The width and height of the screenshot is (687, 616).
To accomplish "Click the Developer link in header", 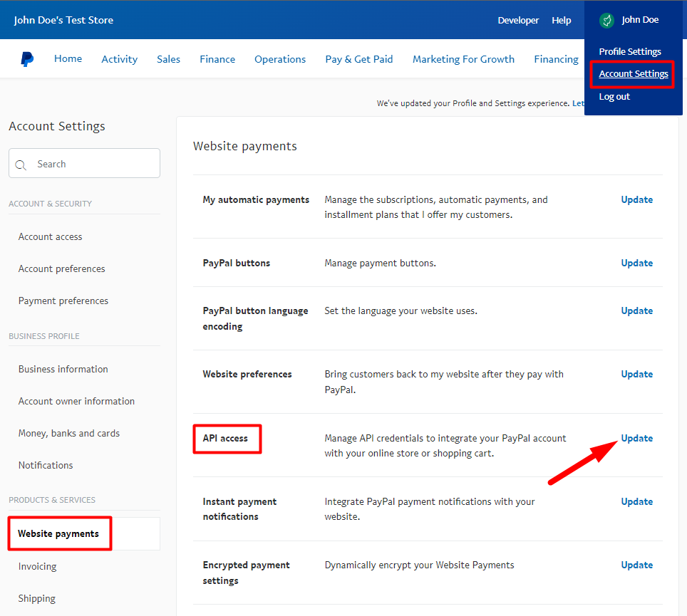I will pyautogui.click(x=518, y=20).
